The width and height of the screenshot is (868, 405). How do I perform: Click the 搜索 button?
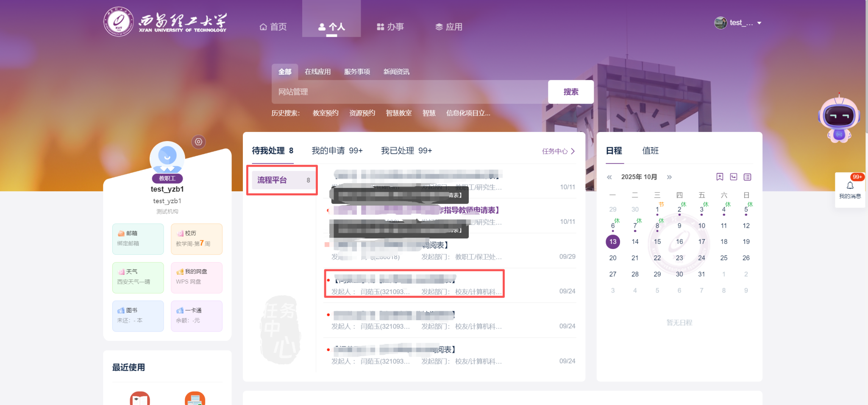point(570,92)
